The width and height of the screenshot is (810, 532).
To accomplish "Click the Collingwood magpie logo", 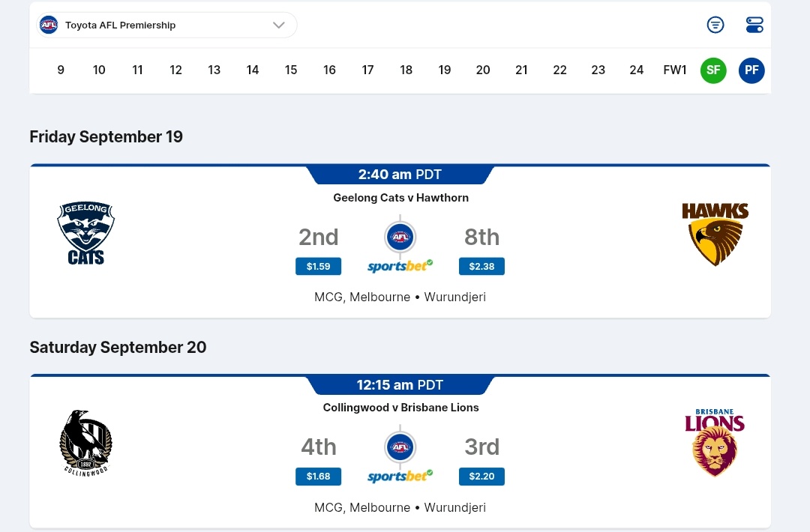I will point(86,443).
